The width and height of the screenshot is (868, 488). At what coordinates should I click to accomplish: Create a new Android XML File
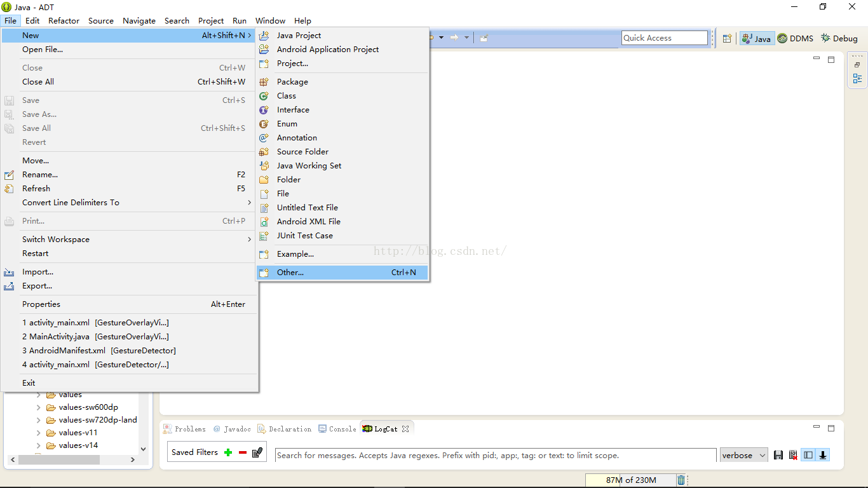(x=342, y=222)
